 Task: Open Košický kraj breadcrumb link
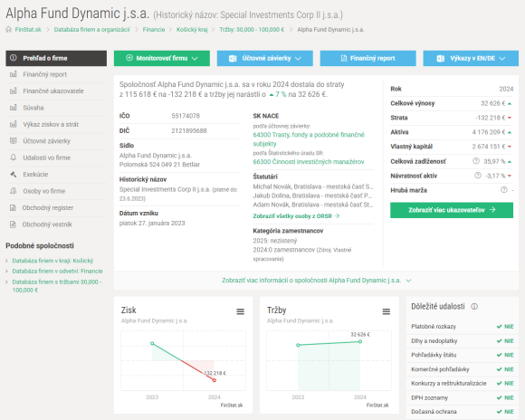[192, 30]
